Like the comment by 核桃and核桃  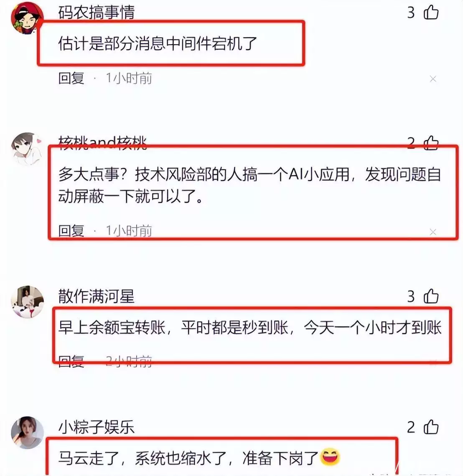point(431,143)
